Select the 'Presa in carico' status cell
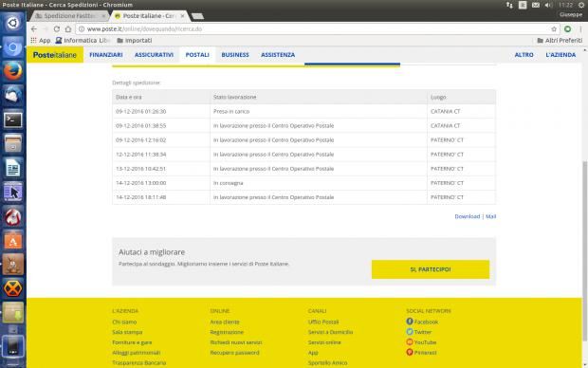Screen dimensions: 588x368 [319, 111]
